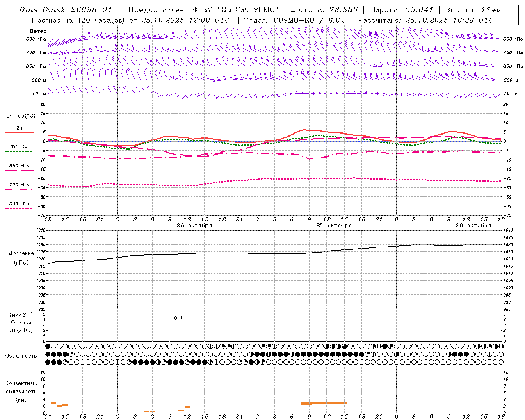
Task: Click the (мм/1ч.) precipitation unit label
Action: click(x=21, y=330)
